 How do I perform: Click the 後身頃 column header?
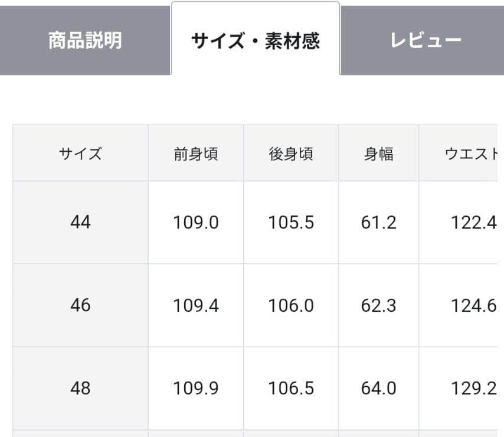tap(291, 154)
